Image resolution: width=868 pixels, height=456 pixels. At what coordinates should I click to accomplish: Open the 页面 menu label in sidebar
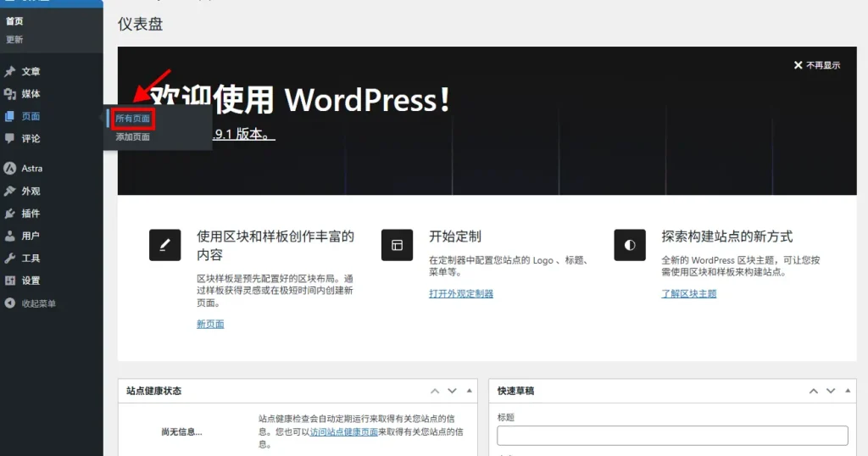point(31,116)
